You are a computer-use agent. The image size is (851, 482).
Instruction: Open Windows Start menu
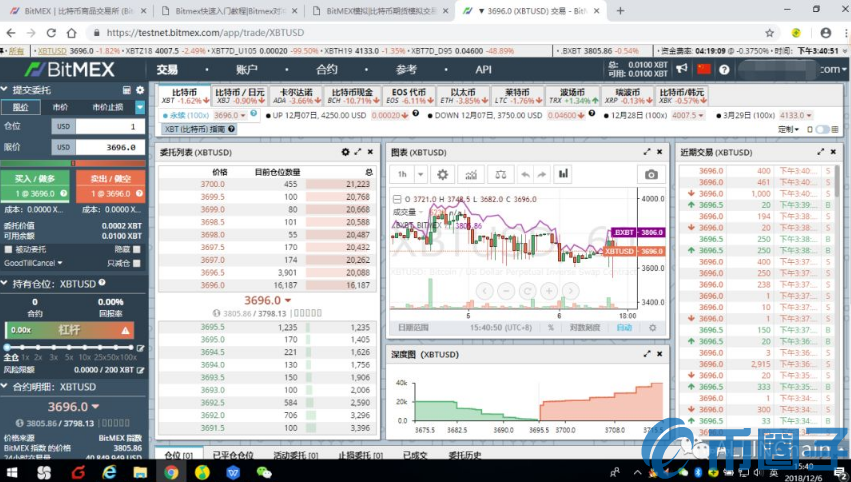12,472
